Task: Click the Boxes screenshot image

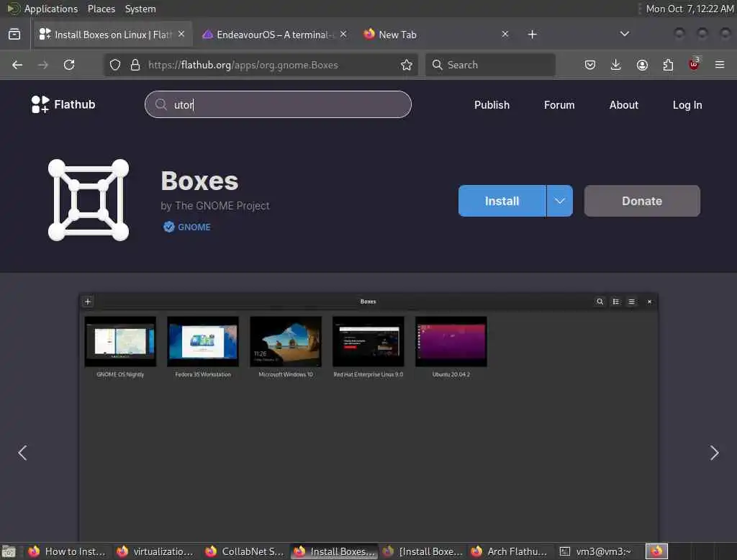Action: 368,417
